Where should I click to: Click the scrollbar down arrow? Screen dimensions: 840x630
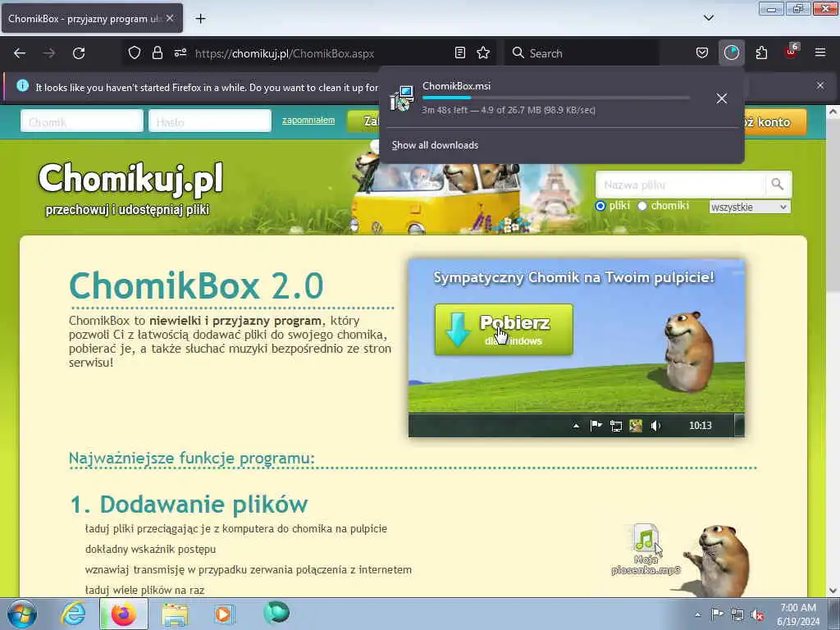click(x=833, y=591)
